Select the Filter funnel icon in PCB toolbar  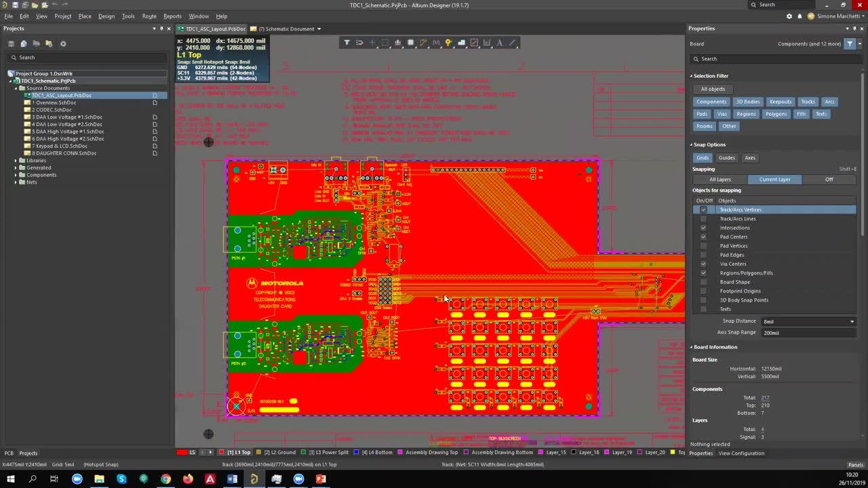[347, 42]
